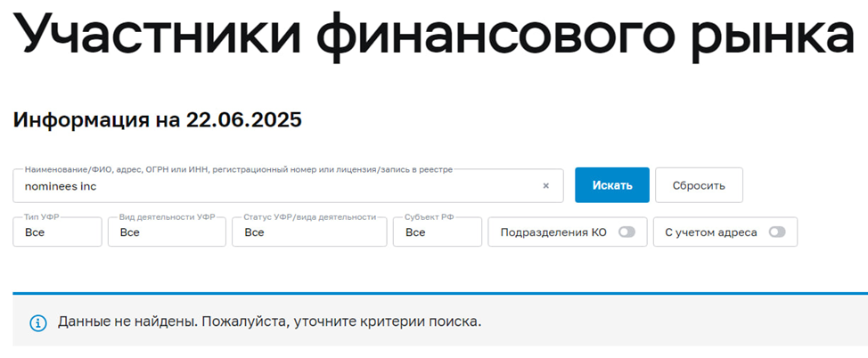Image resolution: width=868 pixels, height=358 pixels.
Task: Focus the search field containing "nominees inc"
Action: (x=267, y=187)
